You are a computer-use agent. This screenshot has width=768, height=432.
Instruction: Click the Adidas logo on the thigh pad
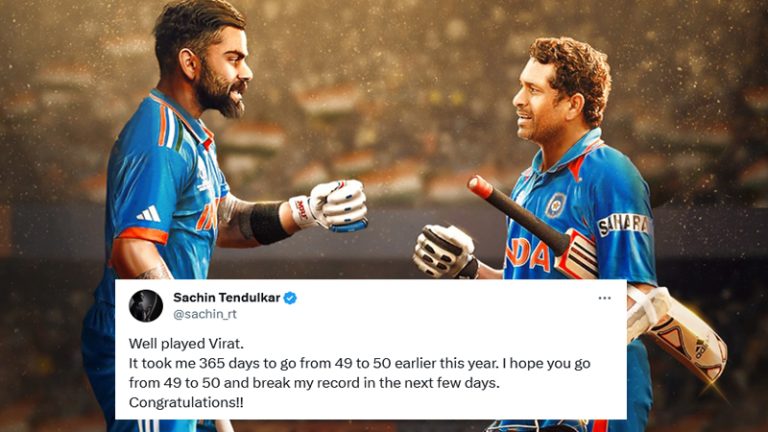click(x=701, y=348)
